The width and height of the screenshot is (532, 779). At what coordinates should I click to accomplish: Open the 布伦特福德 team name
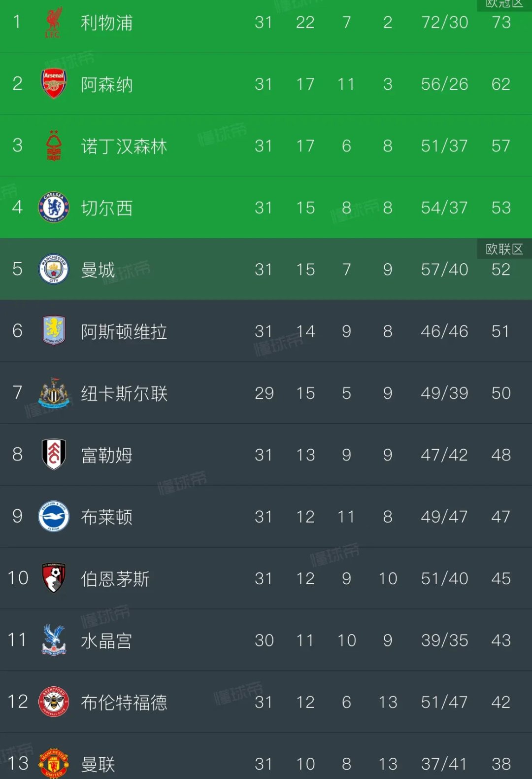coord(125,702)
